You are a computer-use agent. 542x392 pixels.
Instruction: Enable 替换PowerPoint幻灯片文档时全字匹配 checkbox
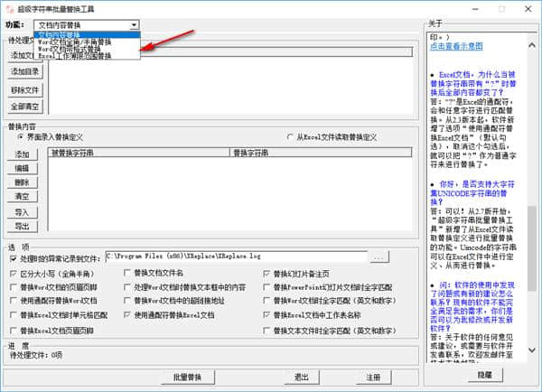pyautogui.click(x=266, y=287)
